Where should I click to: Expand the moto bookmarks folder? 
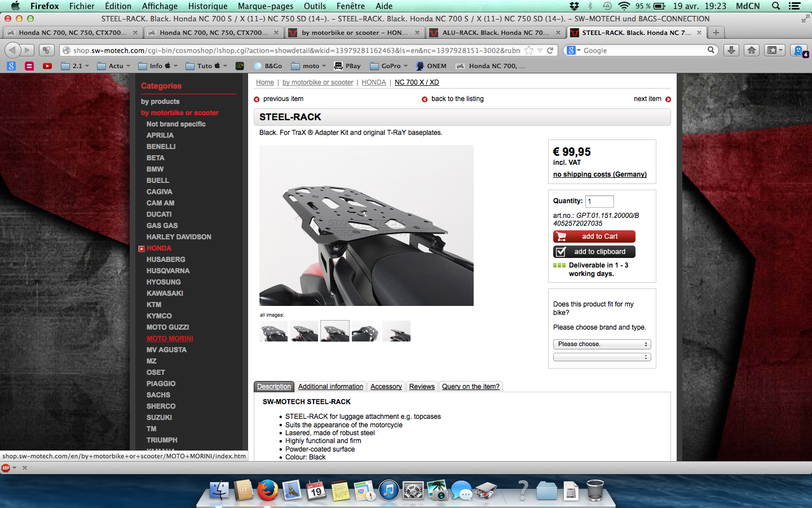pos(308,66)
